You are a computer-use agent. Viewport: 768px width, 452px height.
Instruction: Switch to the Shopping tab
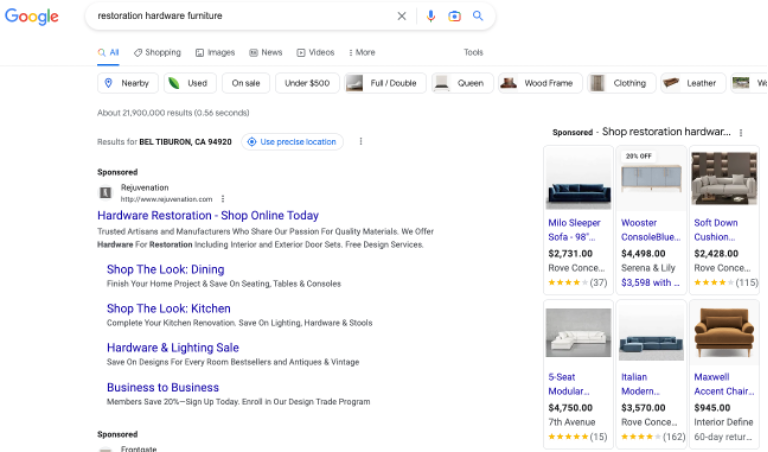[157, 52]
